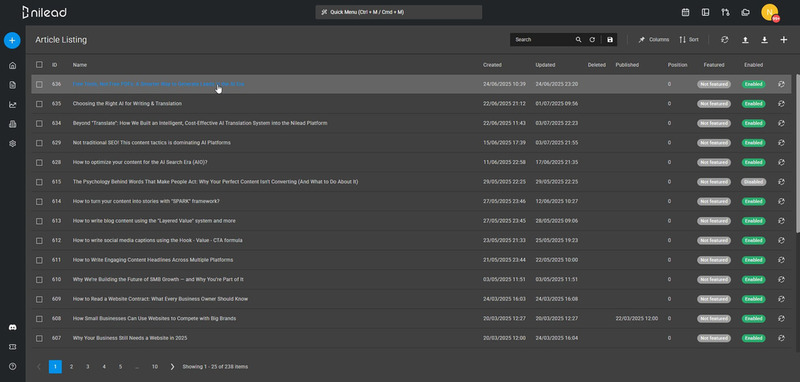Click the search magnifier icon
Viewport: 800px width, 382px height.
pyautogui.click(x=578, y=40)
